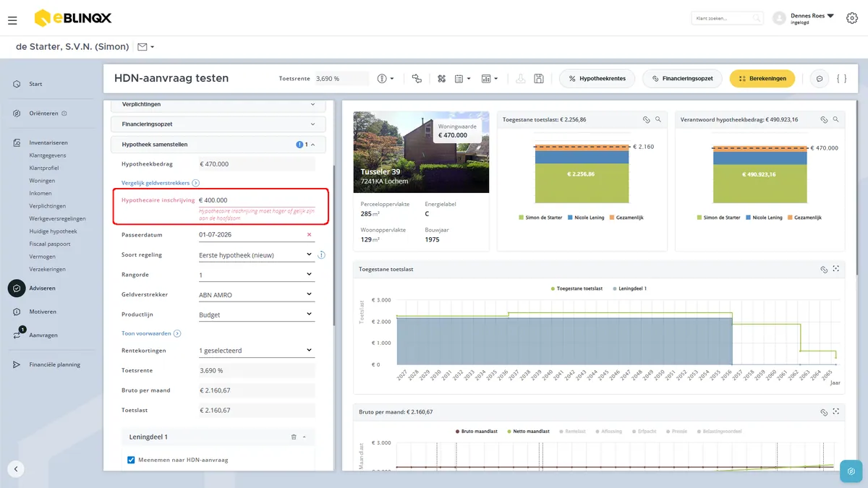Viewport: 868px width, 488px height.
Task: Click magnifier icon on Toegestane toetslast: € 2.256,86 card
Action: coord(658,119)
